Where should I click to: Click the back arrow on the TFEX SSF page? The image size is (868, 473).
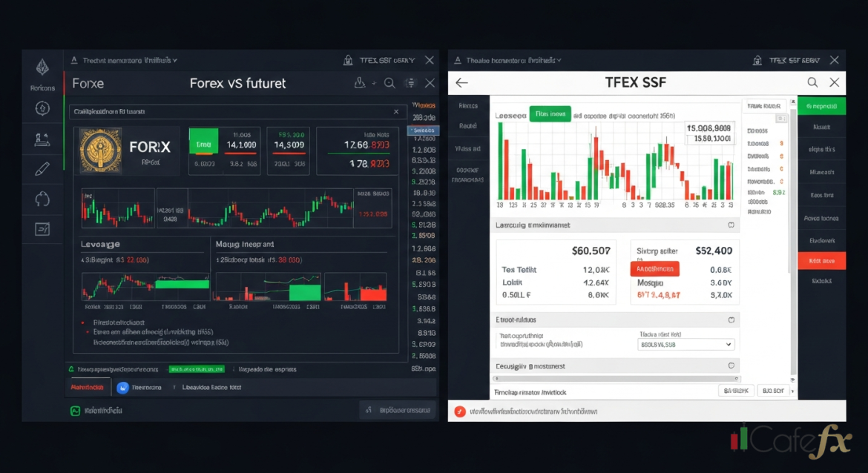(462, 82)
